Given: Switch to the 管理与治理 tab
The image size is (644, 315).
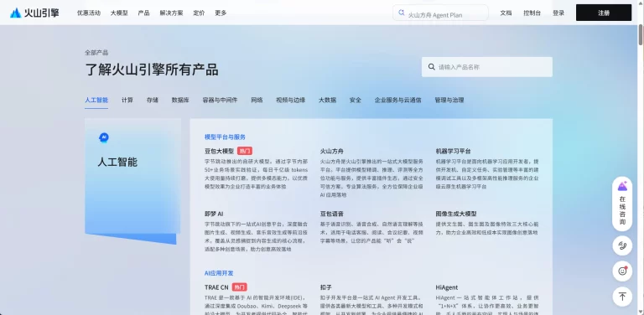Looking at the screenshot, I should pos(449,100).
